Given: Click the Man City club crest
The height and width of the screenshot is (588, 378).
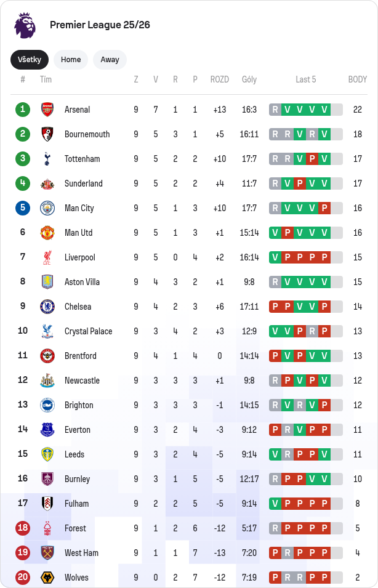Looking at the screenshot, I should (x=47, y=208).
